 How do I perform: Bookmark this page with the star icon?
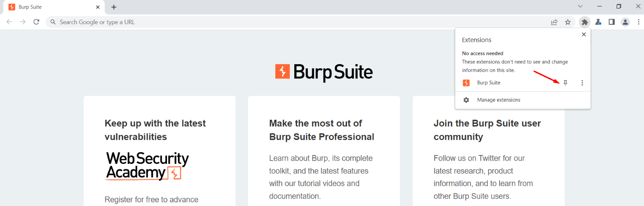click(568, 22)
